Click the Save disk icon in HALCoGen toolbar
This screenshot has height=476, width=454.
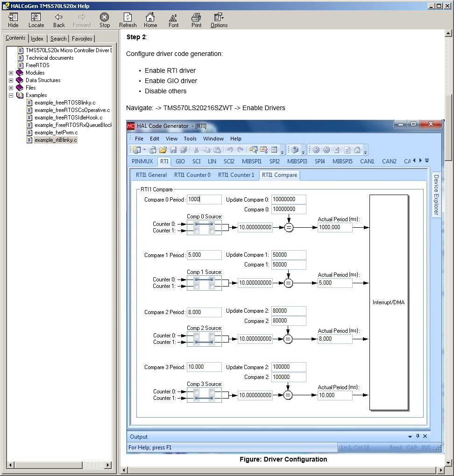(x=173, y=150)
